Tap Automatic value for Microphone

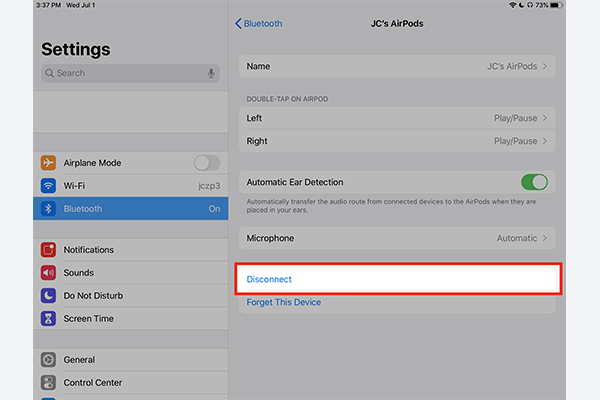pos(517,238)
